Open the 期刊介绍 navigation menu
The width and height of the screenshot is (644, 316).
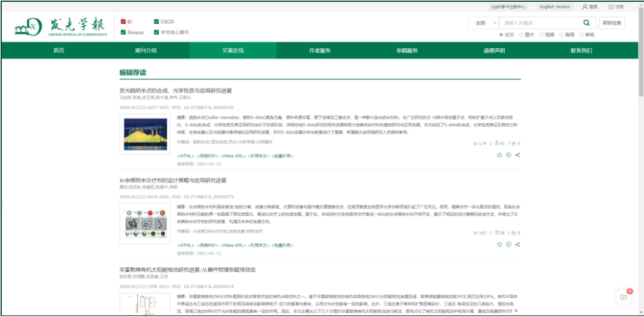146,51
